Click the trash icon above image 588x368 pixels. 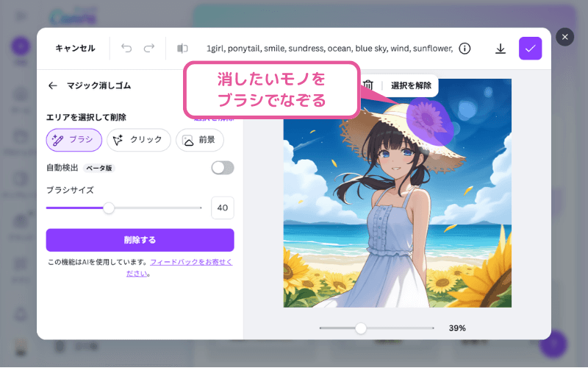tap(368, 85)
